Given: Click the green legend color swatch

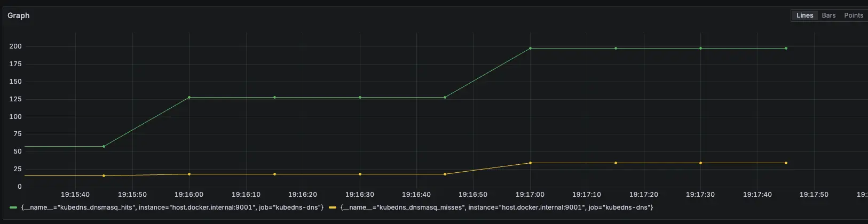Looking at the screenshot, I should pyautogui.click(x=13, y=207).
